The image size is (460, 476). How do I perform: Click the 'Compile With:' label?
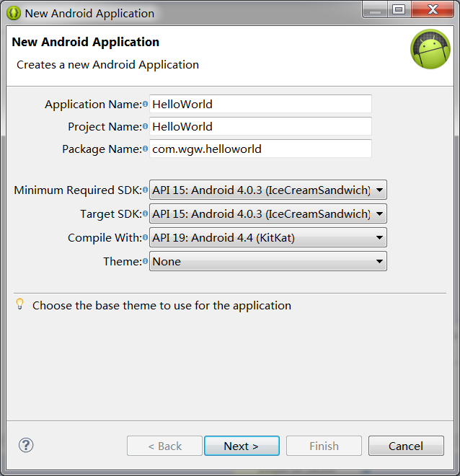coord(105,238)
